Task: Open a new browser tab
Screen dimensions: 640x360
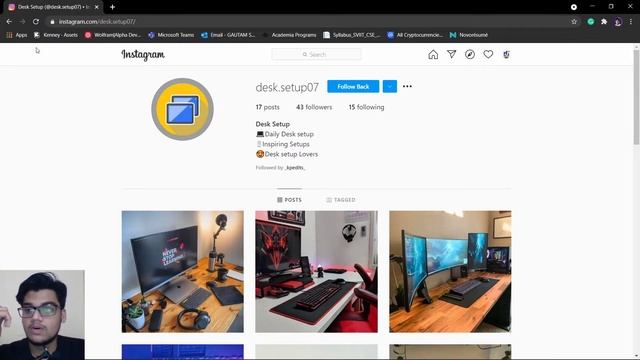Action: point(112,7)
